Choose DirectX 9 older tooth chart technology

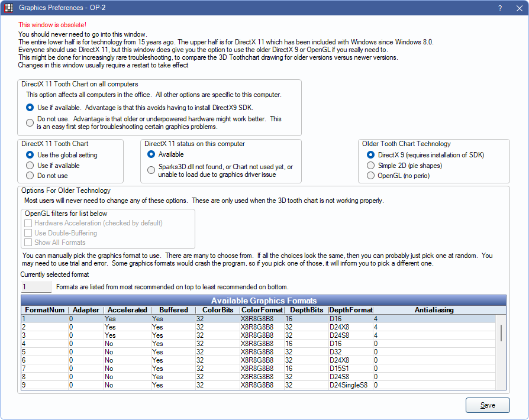tap(371, 155)
